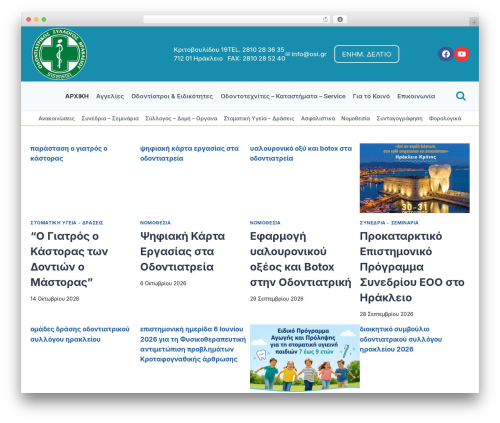Open the YouTube channel icon

(462, 54)
